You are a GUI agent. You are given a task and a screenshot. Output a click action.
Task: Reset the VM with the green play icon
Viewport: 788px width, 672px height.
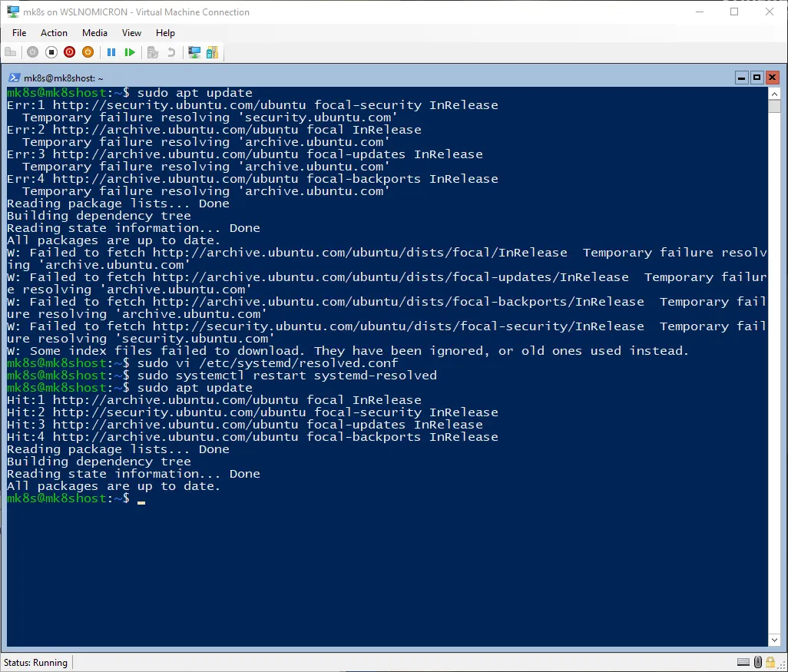[x=130, y=52]
